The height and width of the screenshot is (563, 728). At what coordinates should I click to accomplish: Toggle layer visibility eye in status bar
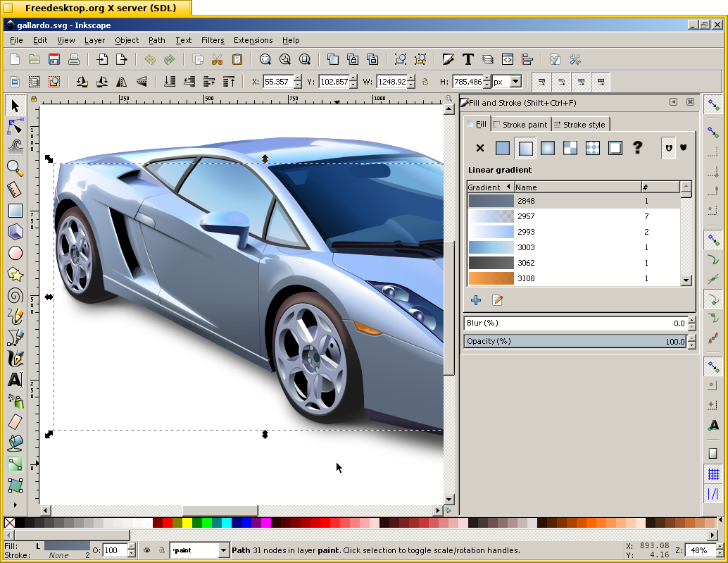(x=146, y=550)
